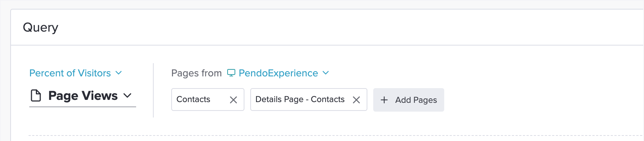Click the vertical divider beside Page Views
Screen dimensions: 644x141
click(153, 90)
